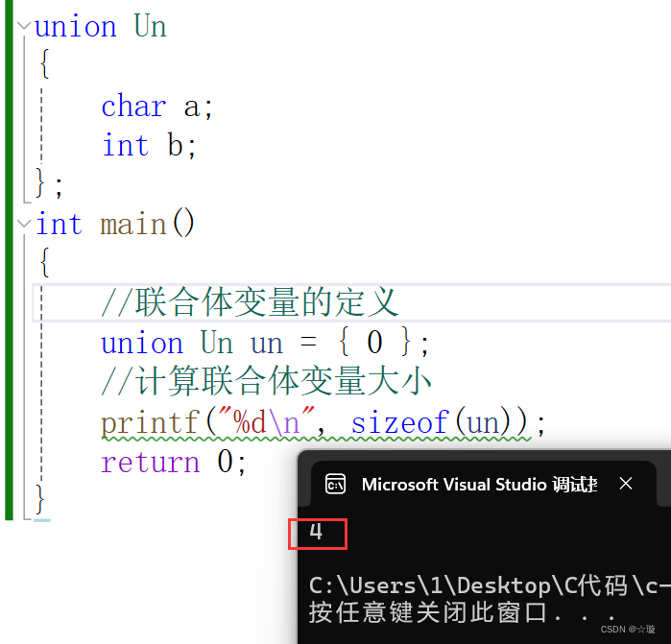Screen dimensions: 671x644
Task: Click the comment '//计算联合体变量大小'
Action: pos(266,381)
